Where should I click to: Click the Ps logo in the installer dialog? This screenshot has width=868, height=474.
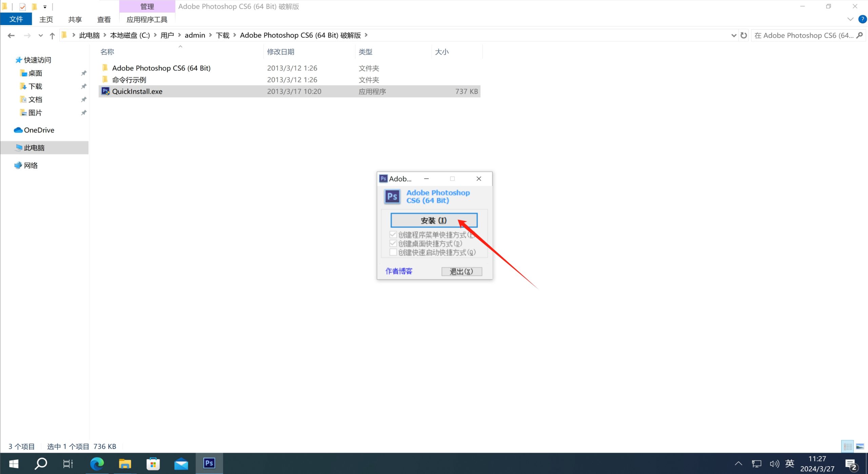(392, 196)
